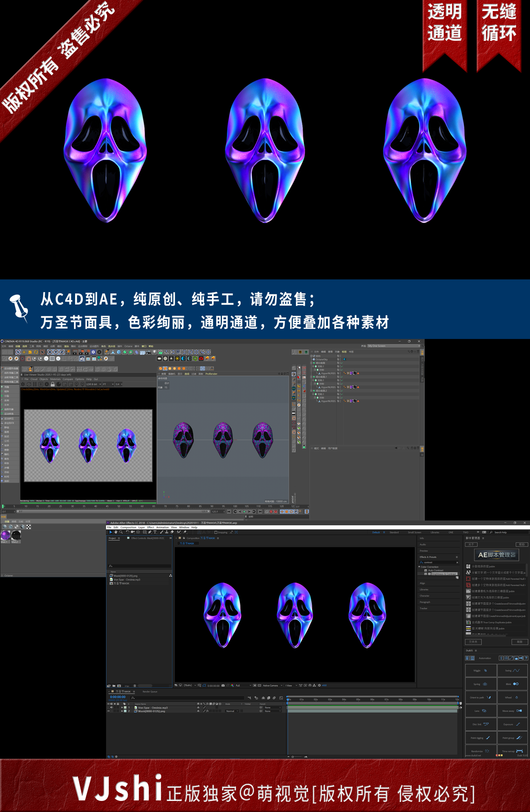The width and height of the screenshot is (530, 812).
Task: Select the After Effects Selection tool
Action: pyautogui.click(x=111, y=532)
